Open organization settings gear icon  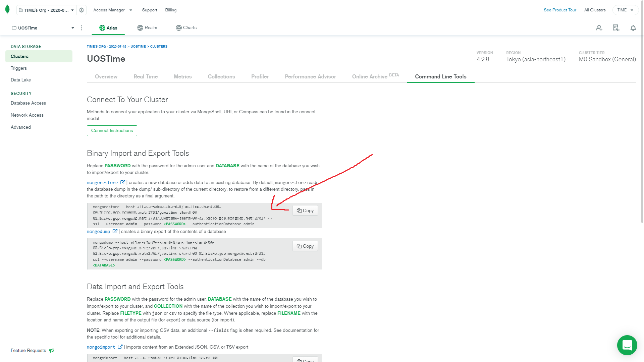82,10
